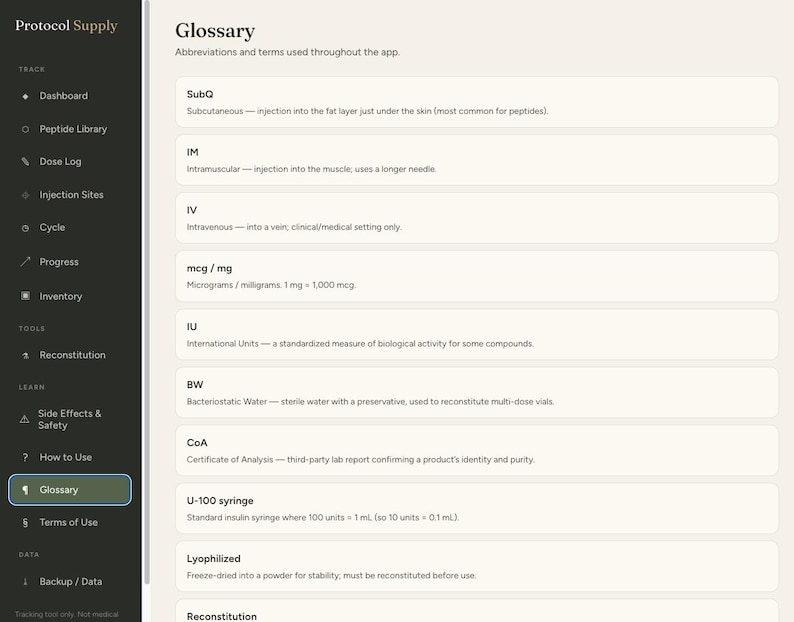
Task: Open Terms of Use
Action: pyautogui.click(x=70, y=522)
